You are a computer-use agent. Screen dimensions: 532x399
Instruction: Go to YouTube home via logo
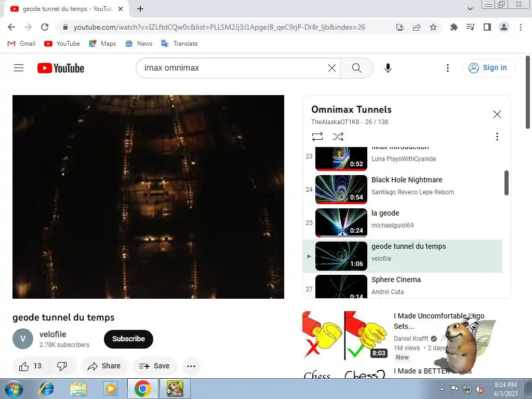61,68
